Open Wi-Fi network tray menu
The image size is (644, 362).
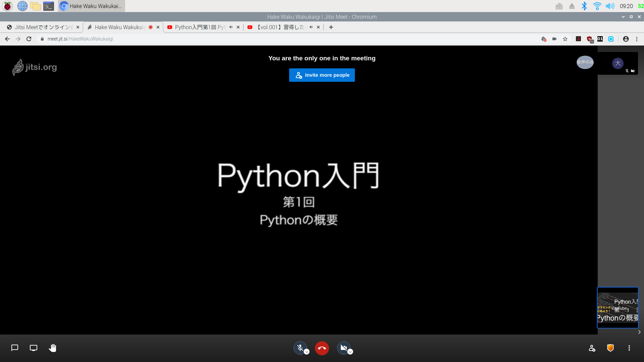point(597,6)
